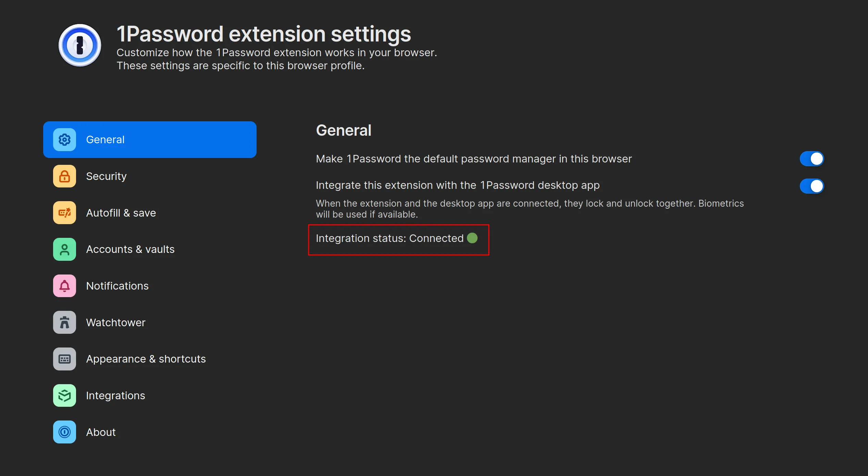Select the Notifications menu item
868x476 pixels.
117,286
